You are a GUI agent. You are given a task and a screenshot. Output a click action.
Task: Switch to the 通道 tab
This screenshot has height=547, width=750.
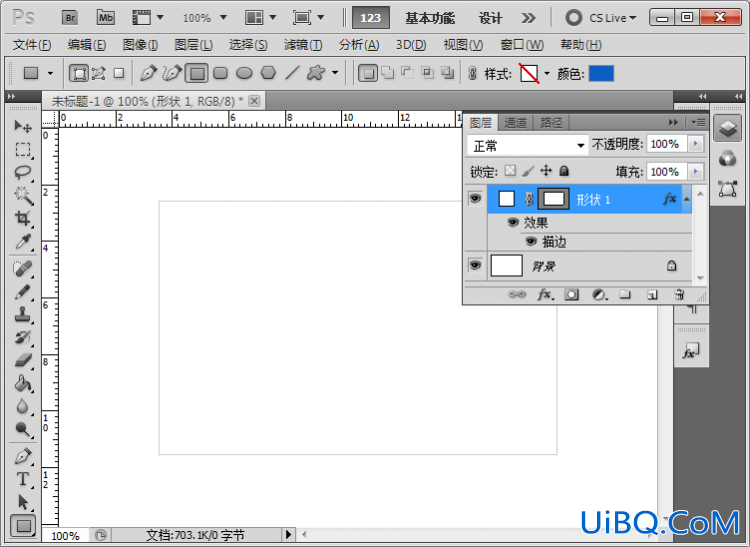(516, 123)
